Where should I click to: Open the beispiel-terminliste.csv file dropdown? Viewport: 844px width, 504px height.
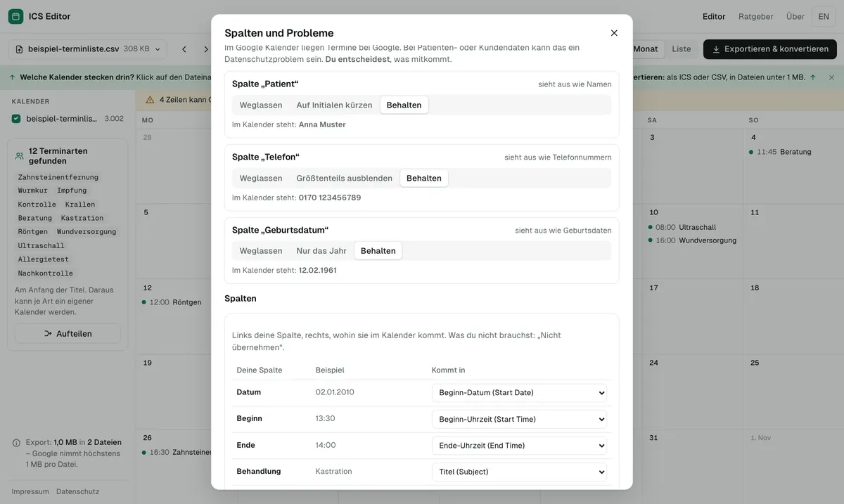click(88, 49)
